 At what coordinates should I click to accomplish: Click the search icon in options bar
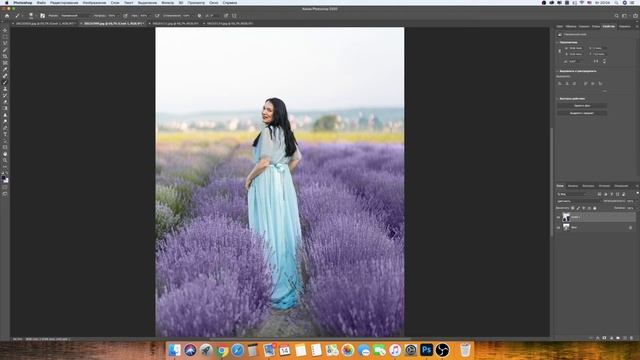(x=616, y=16)
